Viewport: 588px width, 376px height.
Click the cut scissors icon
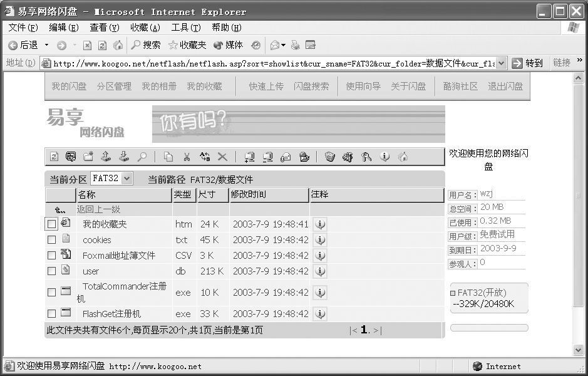tap(186, 157)
